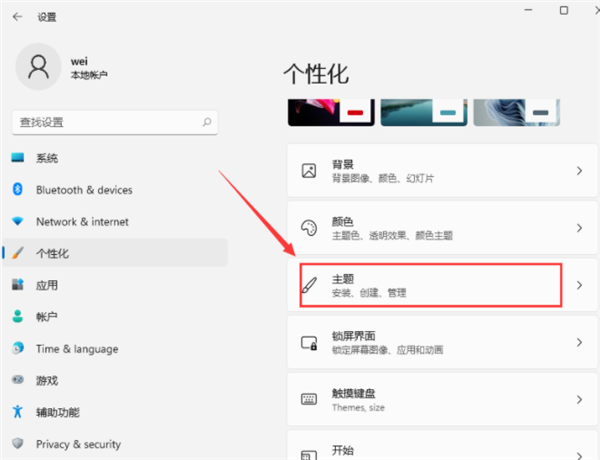The width and height of the screenshot is (600, 460).
Task: Open Time & language in the sidebar
Action: [76, 349]
